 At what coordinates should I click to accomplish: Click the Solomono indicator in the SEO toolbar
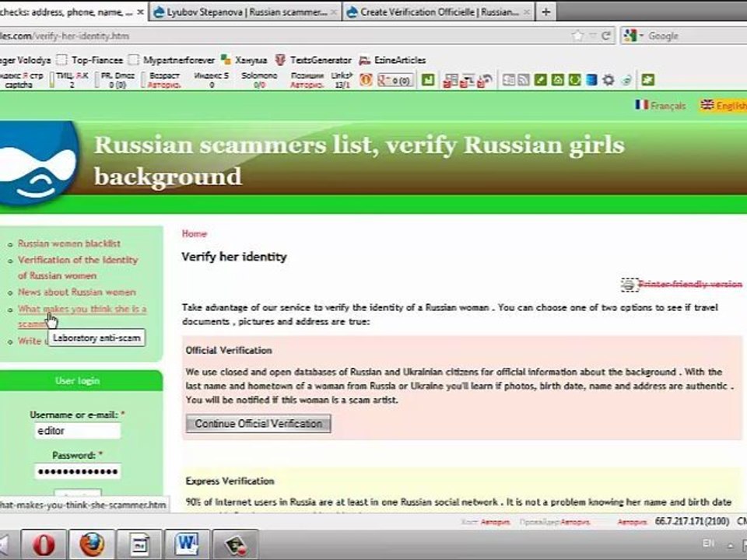[x=259, y=80]
